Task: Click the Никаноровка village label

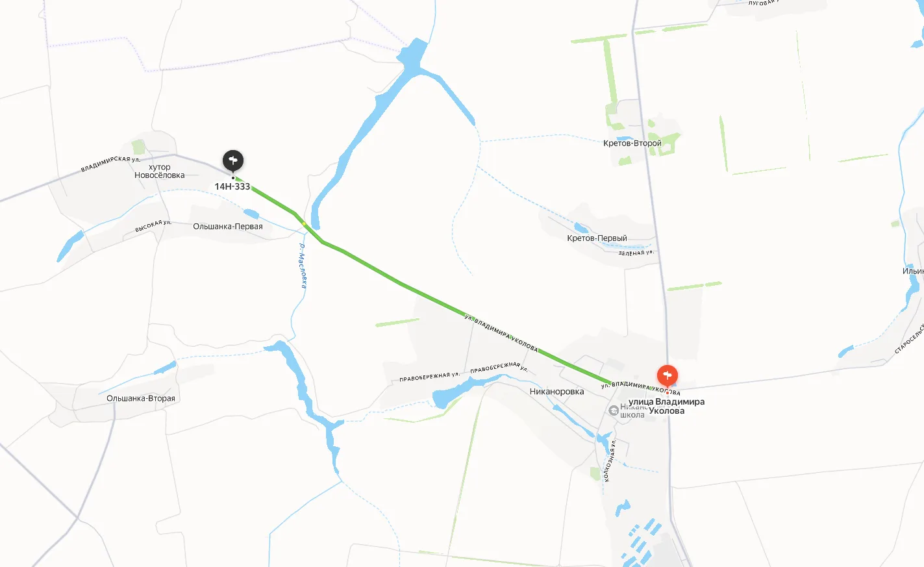Action: pos(556,392)
